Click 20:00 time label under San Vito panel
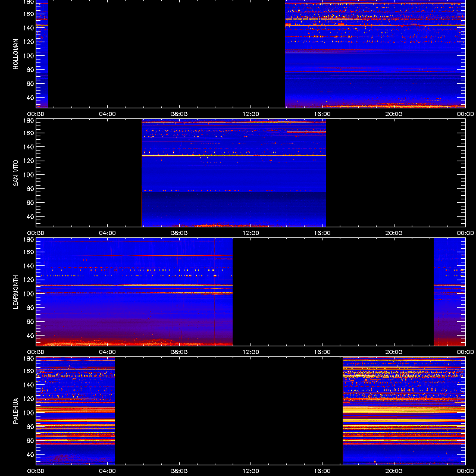Image resolution: width=476 pixels, height=476 pixels. [x=394, y=233]
